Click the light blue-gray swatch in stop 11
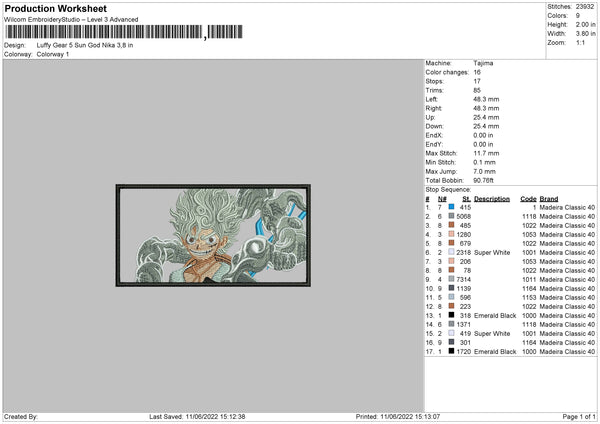The width and height of the screenshot is (600, 424). click(x=452, y=297)
